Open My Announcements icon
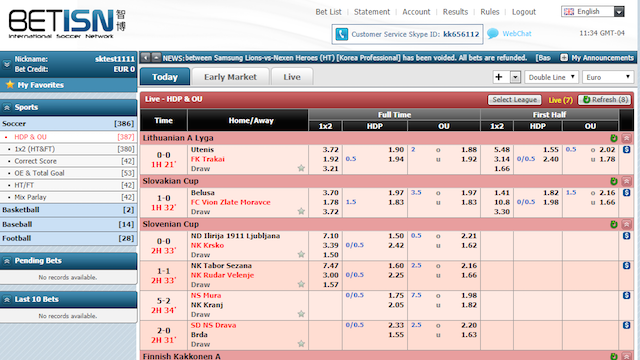The height and width of the screenshot is (360, 640). [x=564, y=58]
